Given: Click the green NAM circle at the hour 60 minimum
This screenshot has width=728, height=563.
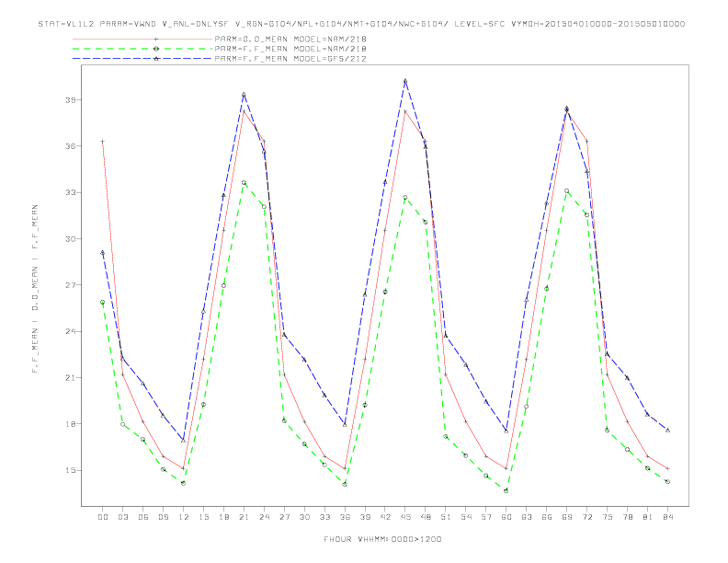Looking at the screenshot, I should [x=506, y=490].
